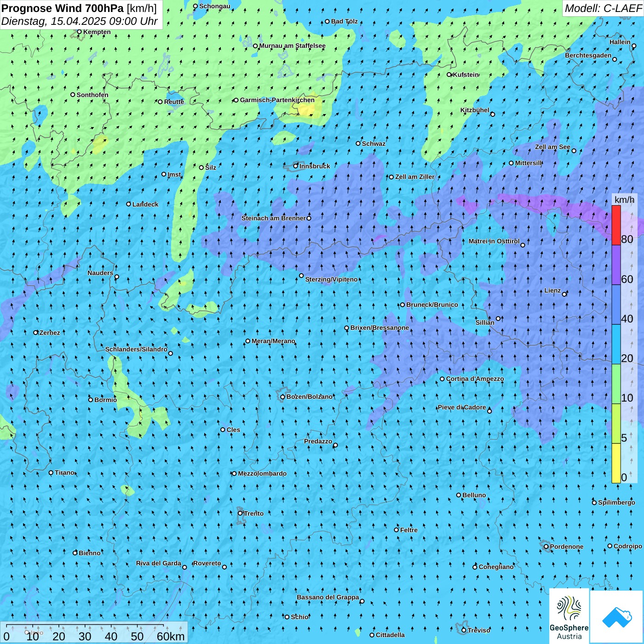Click the Imst label

[x=174, y=174]
